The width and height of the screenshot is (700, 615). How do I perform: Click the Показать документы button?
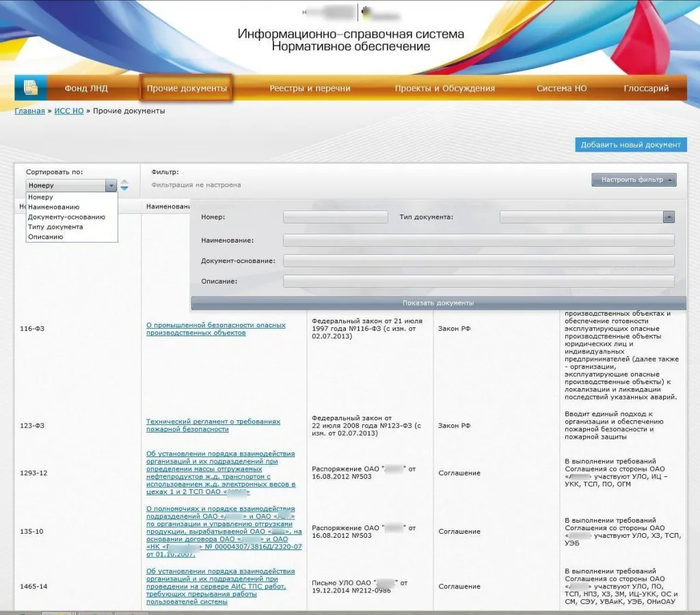tap(438, 303)
